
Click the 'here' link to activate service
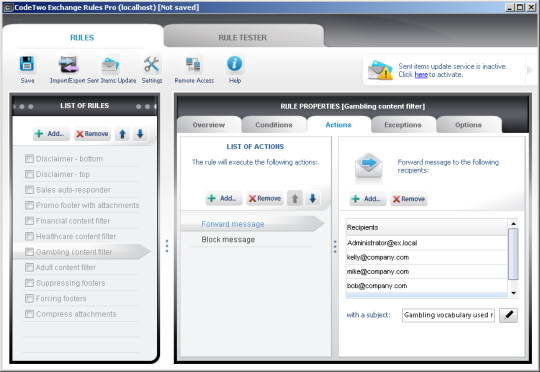pyautogui.click(x=421, y=75)
